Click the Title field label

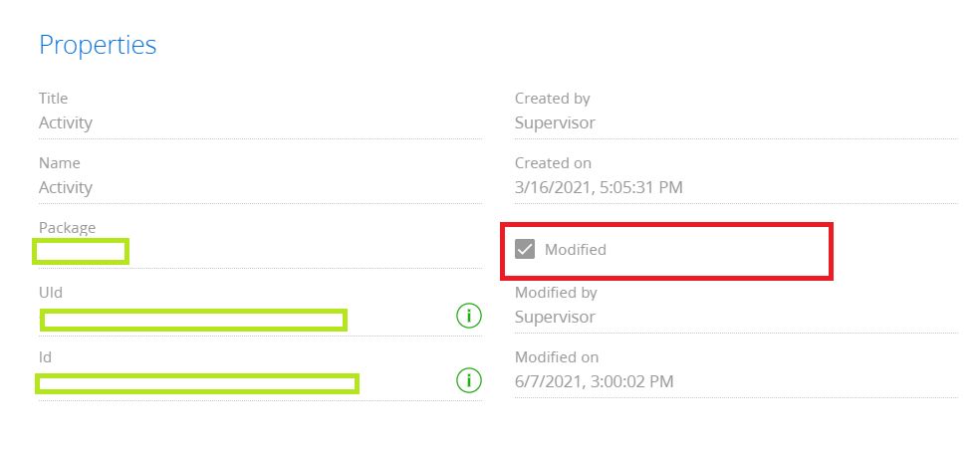click(53, 99)
